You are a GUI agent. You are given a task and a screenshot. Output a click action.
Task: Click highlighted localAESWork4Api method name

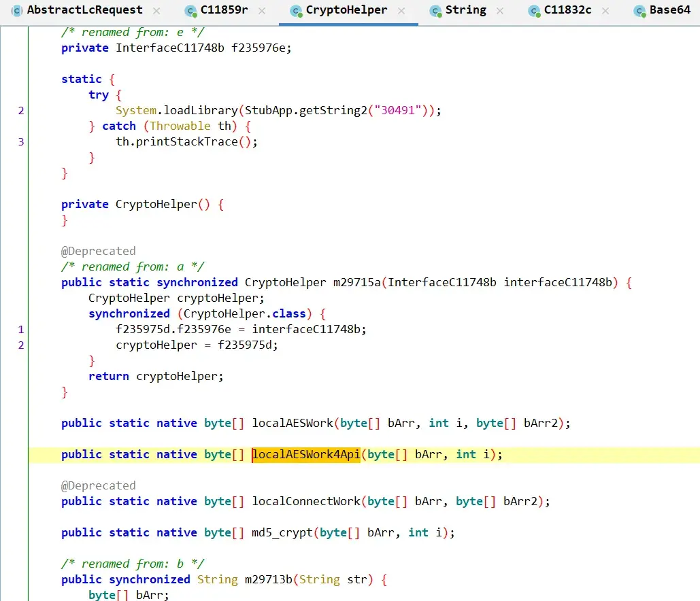pyautogui.click(x=306, y=455)
